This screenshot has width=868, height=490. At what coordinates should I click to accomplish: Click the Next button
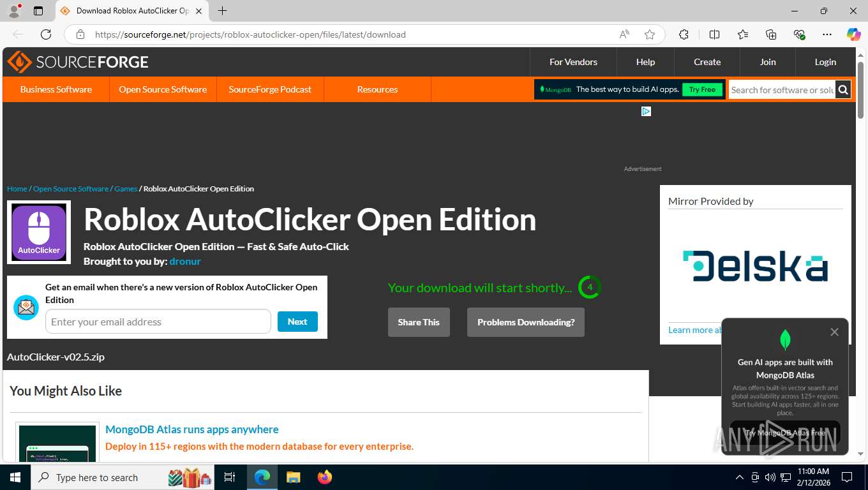point(297,322)
